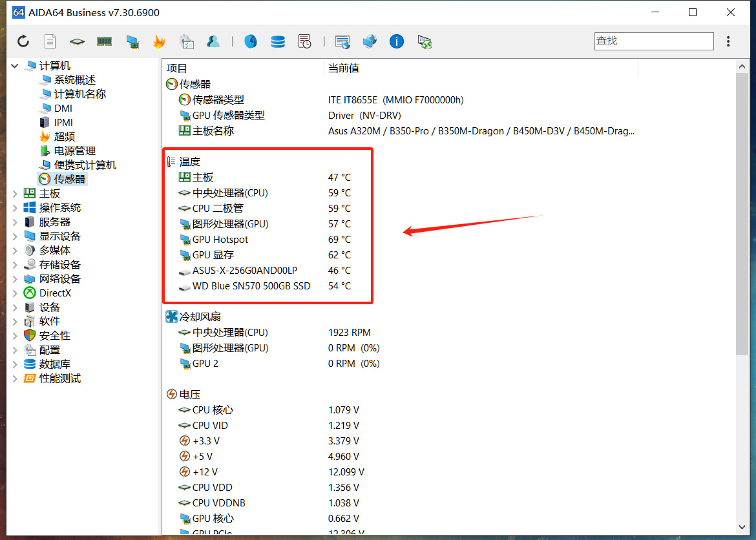The image size is (756, 540).
Task: Click the blue info circle icon
Action: [396, 41]
